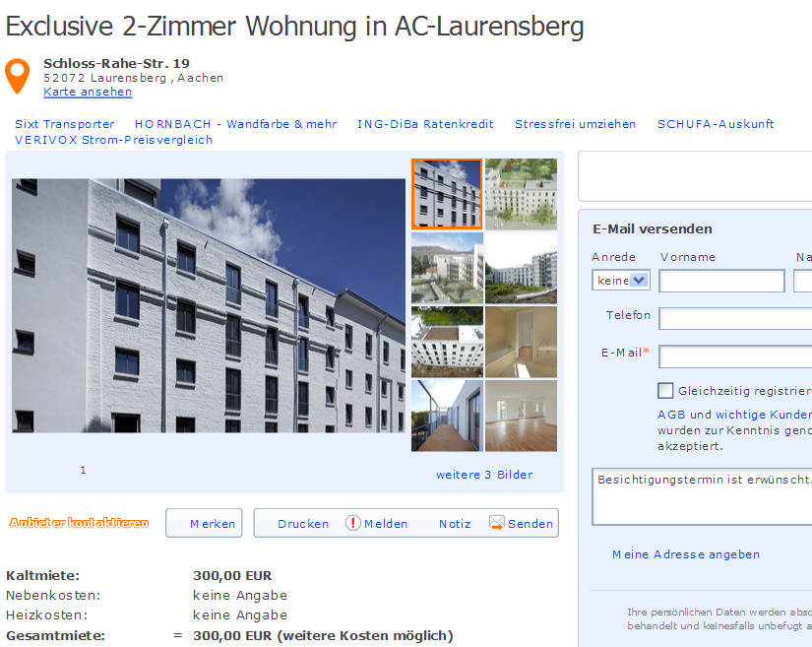This screenshot has width=812, height=647.
Task: Add a note via Notiz
Action: 455,524
